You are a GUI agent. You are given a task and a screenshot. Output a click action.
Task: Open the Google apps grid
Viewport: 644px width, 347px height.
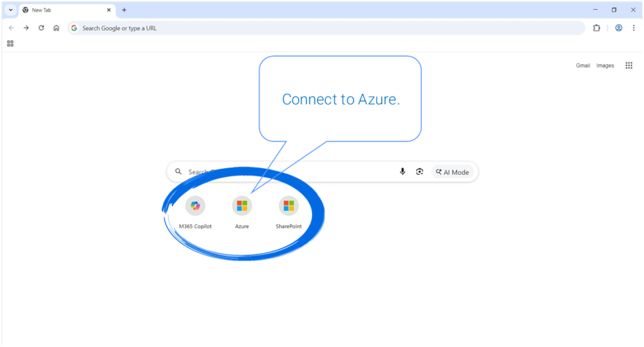(x=629, y=65)
